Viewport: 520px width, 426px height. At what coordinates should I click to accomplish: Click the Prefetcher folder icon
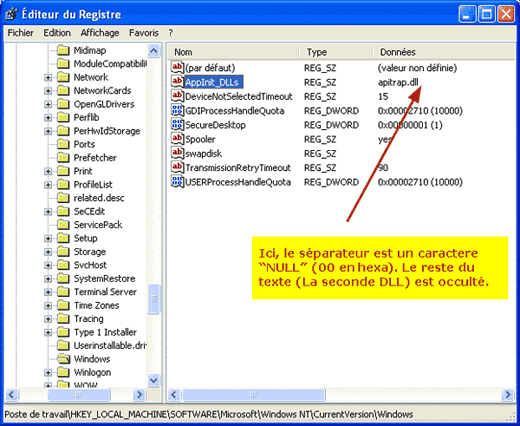click(x=63, y=158)
